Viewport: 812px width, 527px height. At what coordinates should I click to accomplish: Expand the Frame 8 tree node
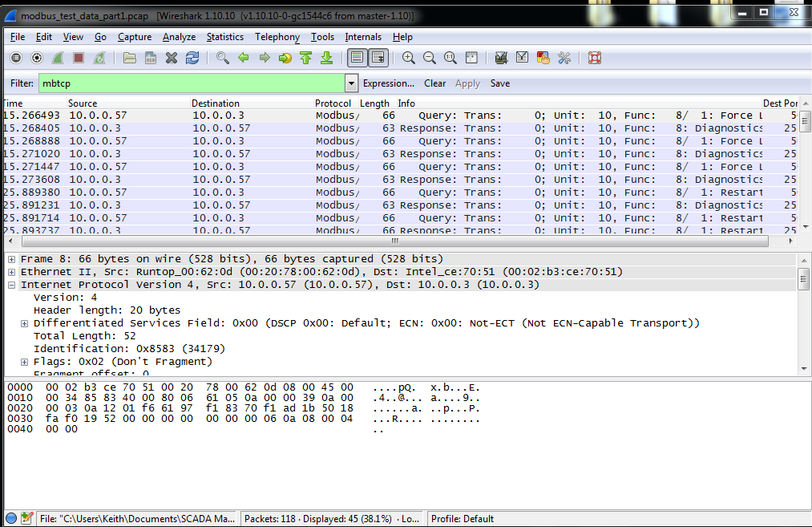(x=11, y=259)
